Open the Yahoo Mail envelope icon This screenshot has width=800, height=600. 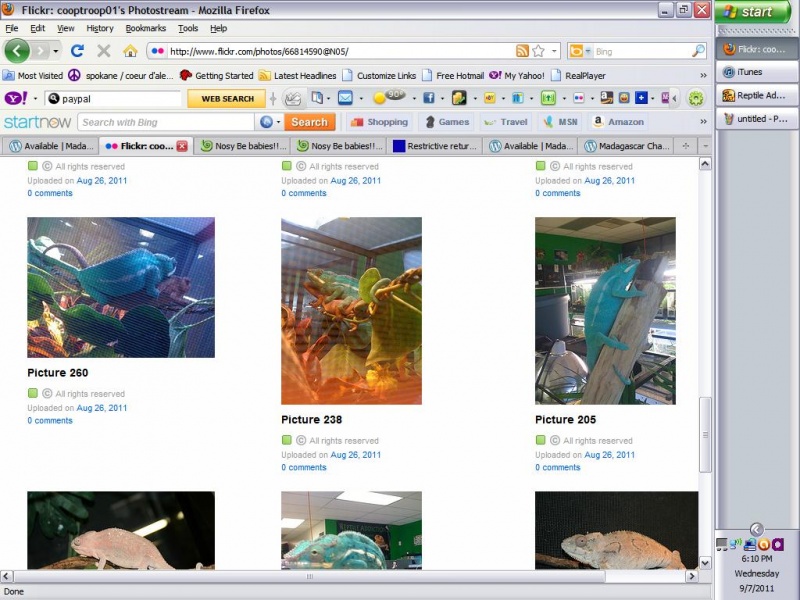tap(345, 98)
